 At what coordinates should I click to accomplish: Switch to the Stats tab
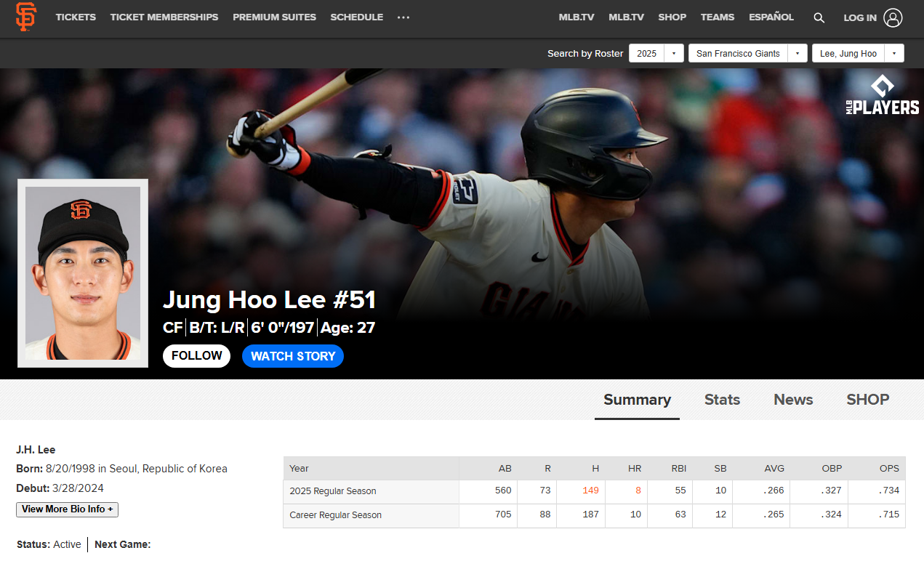[722, 400]
